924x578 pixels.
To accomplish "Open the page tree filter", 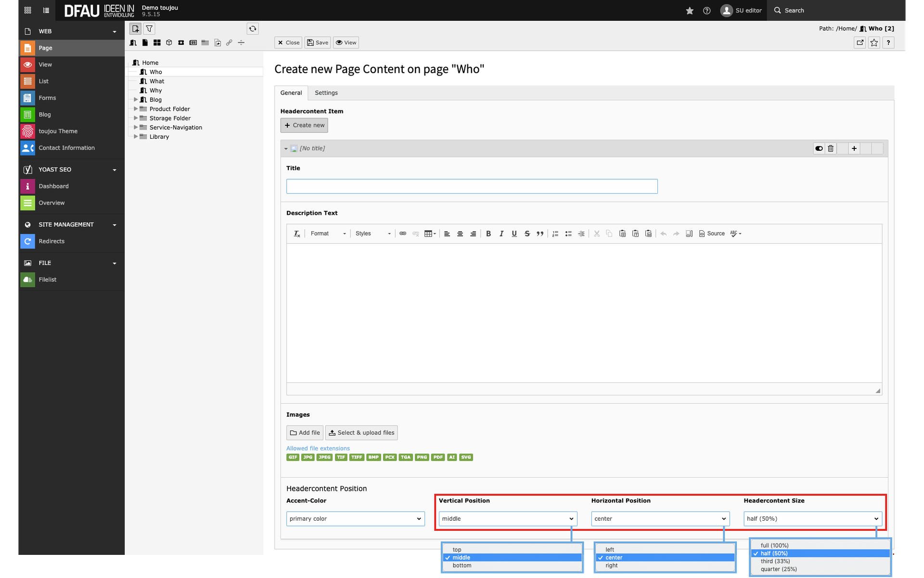I will point(149,29).
